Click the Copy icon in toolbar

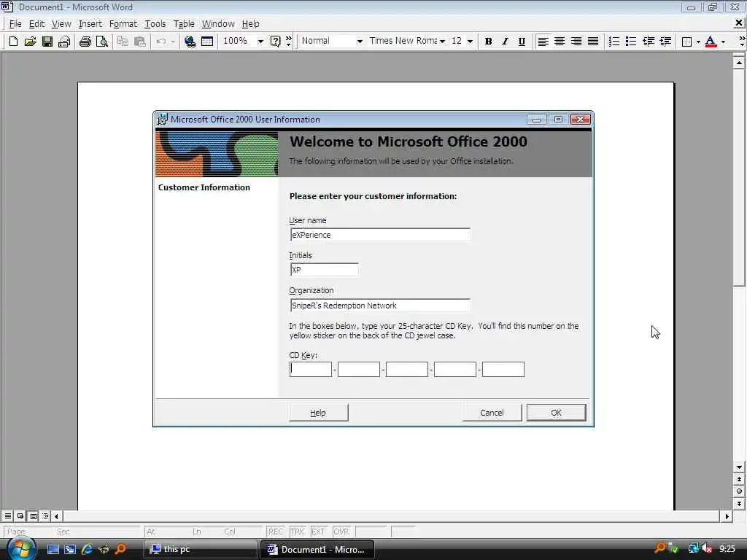(x=123, y=42)
